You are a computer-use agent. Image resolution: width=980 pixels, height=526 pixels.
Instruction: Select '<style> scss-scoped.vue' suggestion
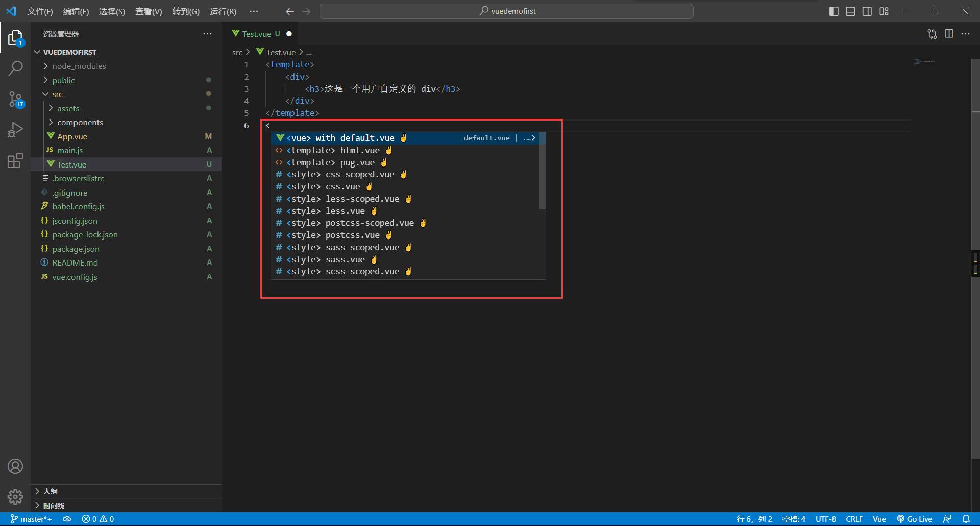coord(404,271)
